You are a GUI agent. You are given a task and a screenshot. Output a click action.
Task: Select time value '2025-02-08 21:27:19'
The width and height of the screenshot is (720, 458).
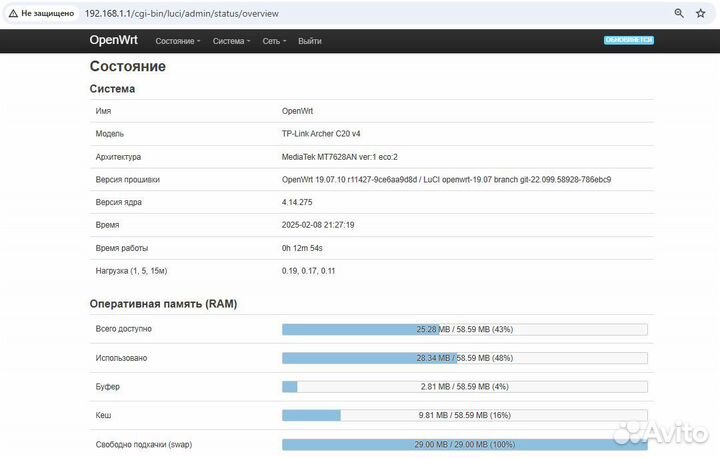(x=318, y=225)
